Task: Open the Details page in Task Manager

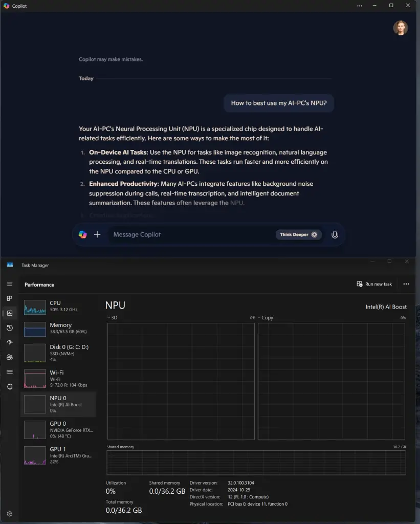Action: point(9,372)
